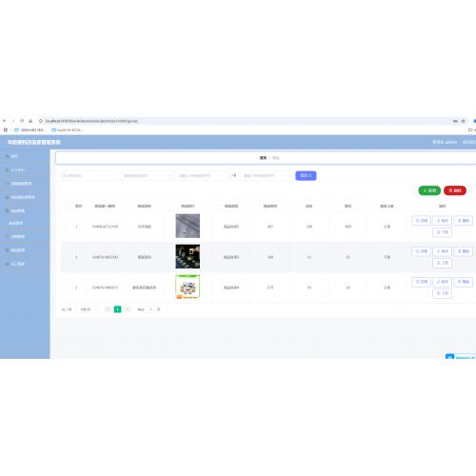476x476 pixels.
Task: Click the blue search button
Action: [306, 175]
